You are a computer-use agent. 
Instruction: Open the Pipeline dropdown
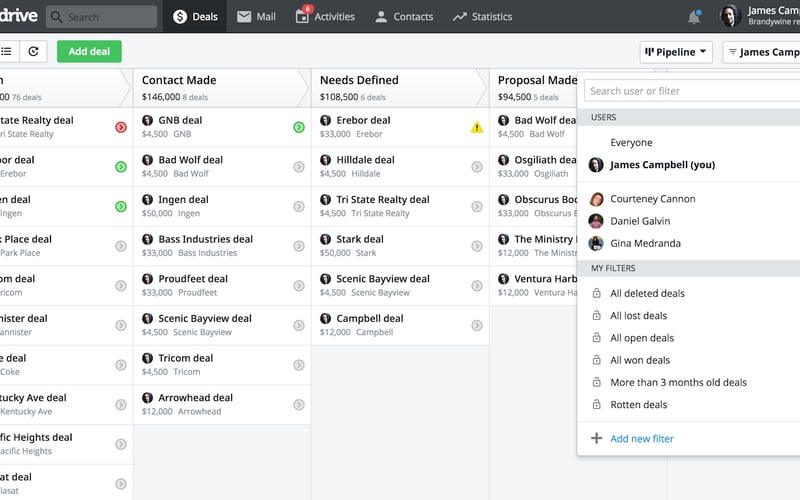[x=676, y=52]
